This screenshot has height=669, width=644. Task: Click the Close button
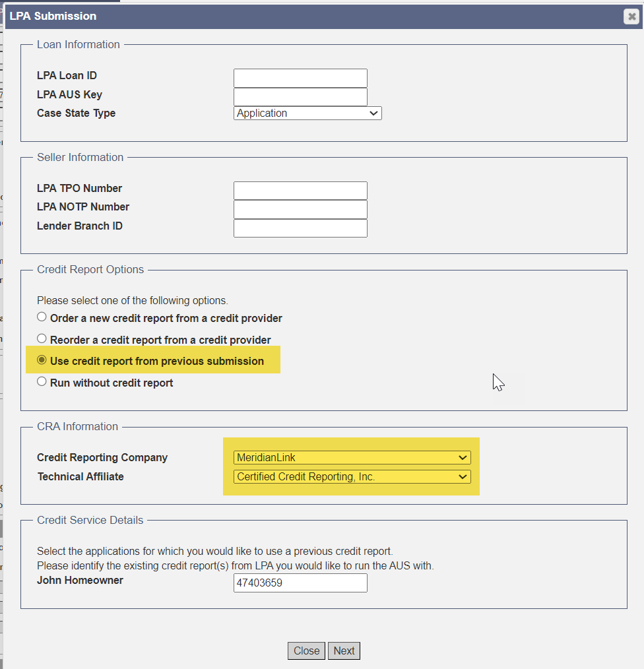[x=306, y=651]
